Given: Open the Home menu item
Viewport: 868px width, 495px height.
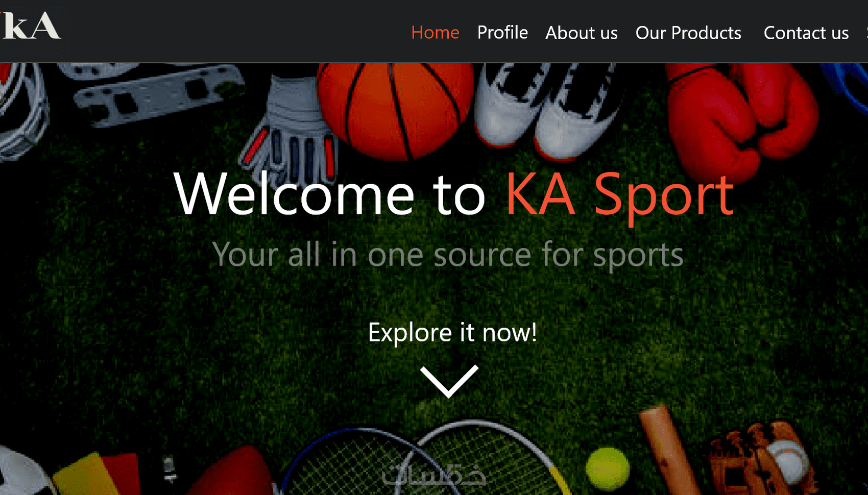Looking at the screenshot, I should click(x=435, y=33).
